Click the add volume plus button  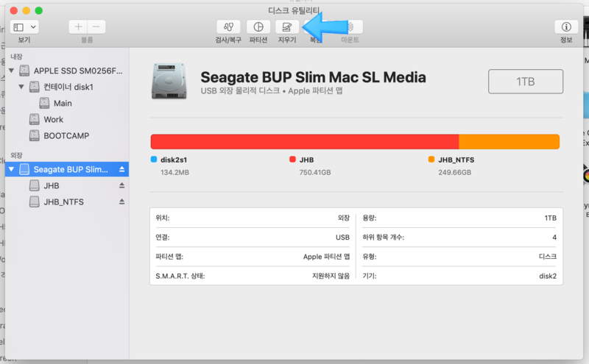tap(78, 27)
